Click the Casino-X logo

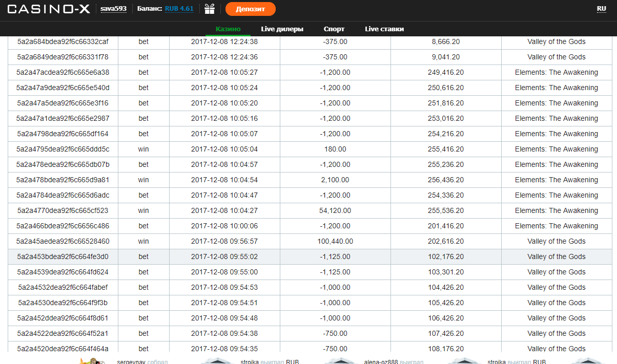pyautogui.click(x=49, y=9)
